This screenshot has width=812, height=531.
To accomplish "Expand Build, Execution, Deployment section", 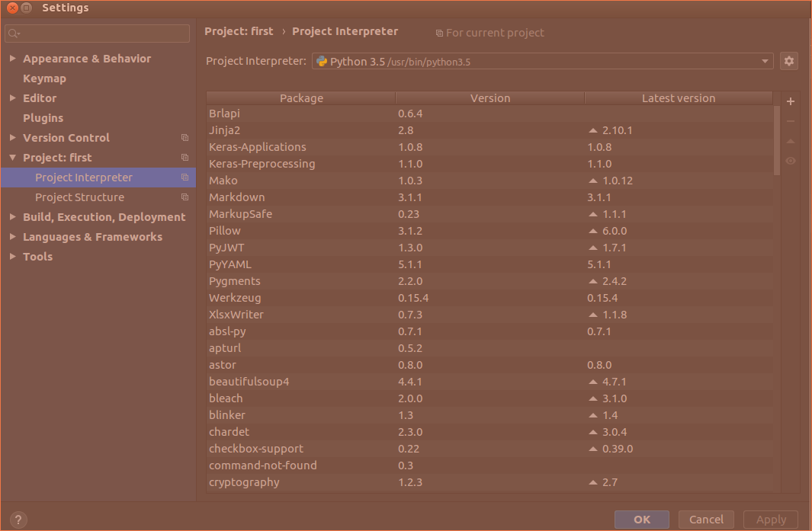I will [12, 217].
